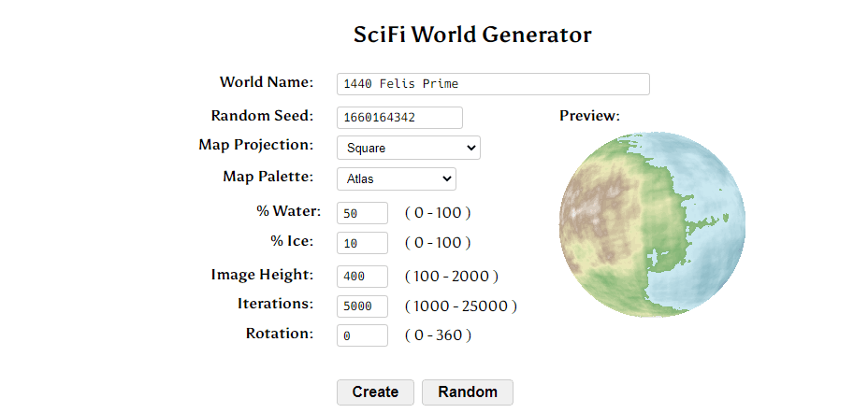The width and height of the screenshot is (868, 413).
Task: Click the World Name text field
Action: click(493, 84)
